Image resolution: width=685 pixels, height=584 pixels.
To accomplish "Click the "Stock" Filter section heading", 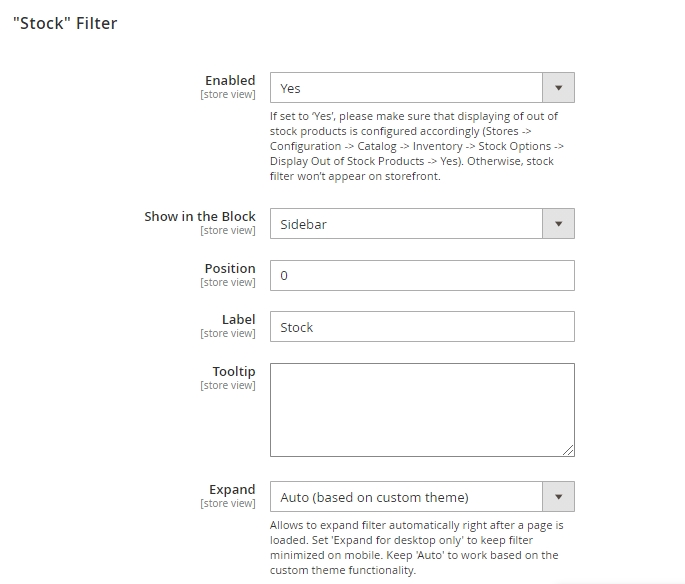I will tap(65, 23).
